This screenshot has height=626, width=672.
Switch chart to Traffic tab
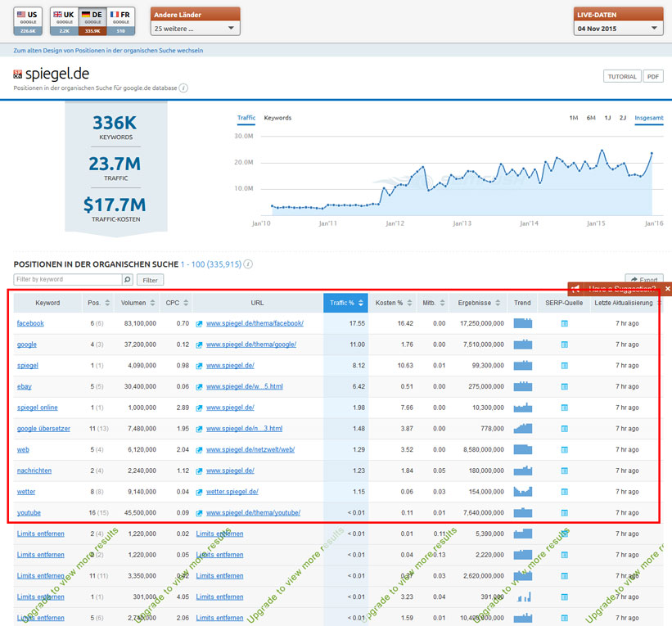(246, 118)
